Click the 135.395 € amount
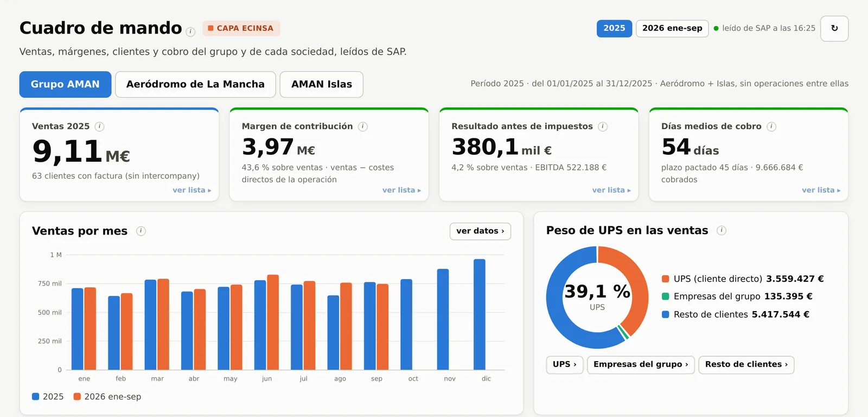The width and height of the screenshot is (868, 417). [x=788, y=296]
